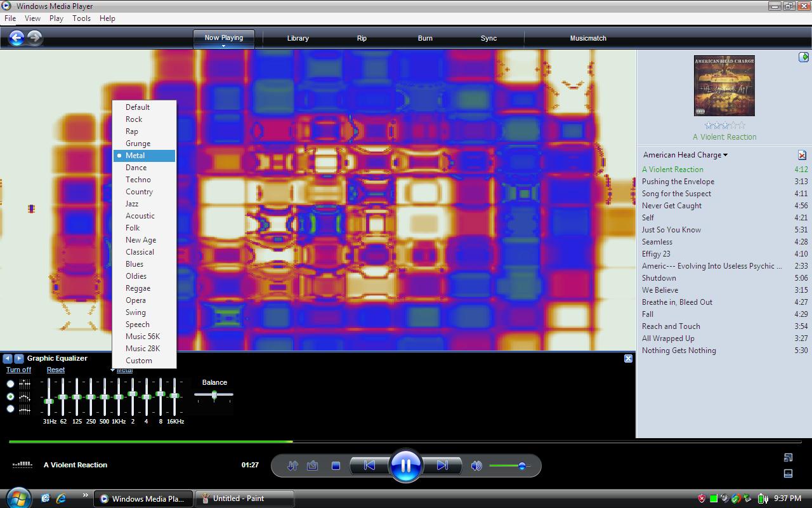This screenshot has width=812, height=508.
Task: Open the audio signal bars icon beside the song title
Action: coord(22,465)
